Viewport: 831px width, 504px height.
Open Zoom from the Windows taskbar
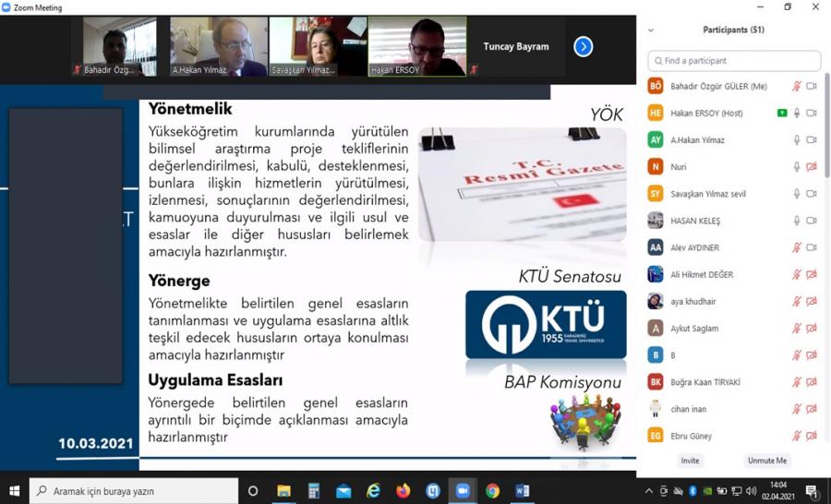[463, 491]
